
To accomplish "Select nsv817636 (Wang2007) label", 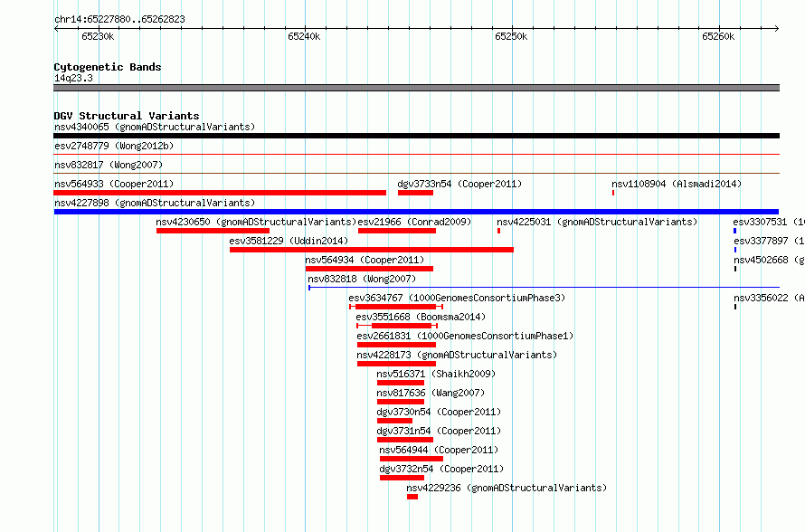I will 431,393.
